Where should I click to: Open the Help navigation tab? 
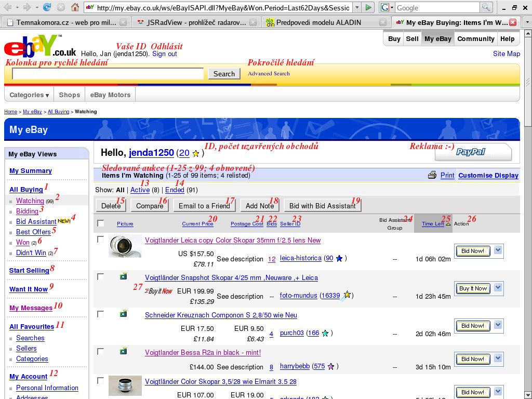point(507,38)
